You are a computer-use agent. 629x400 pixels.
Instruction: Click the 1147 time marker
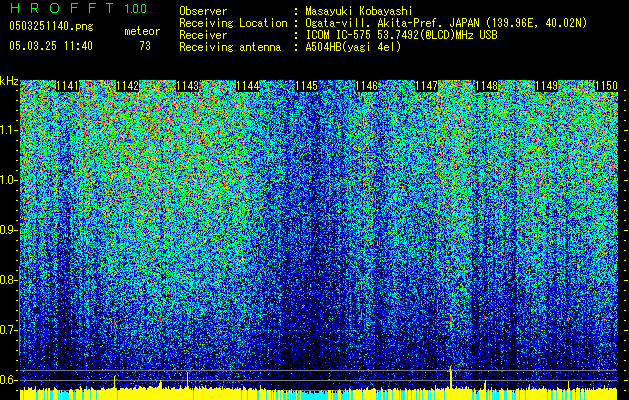(426, 86)
